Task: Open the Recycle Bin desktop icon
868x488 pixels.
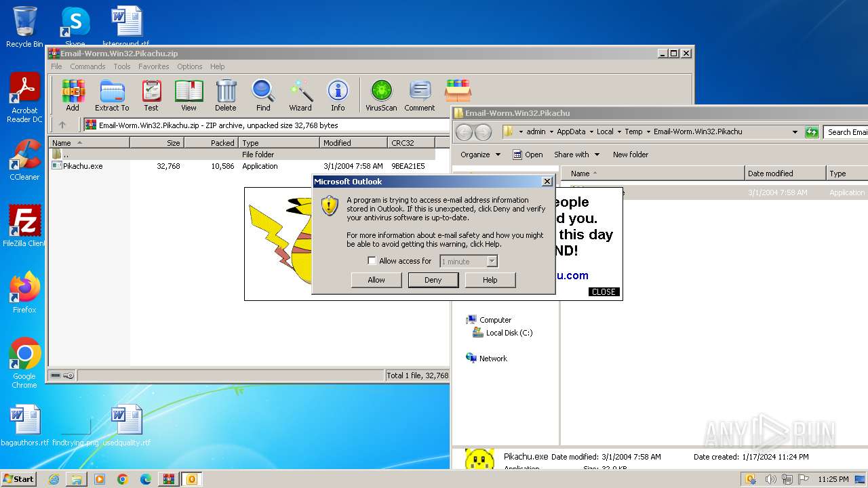Action: point(24,27)
